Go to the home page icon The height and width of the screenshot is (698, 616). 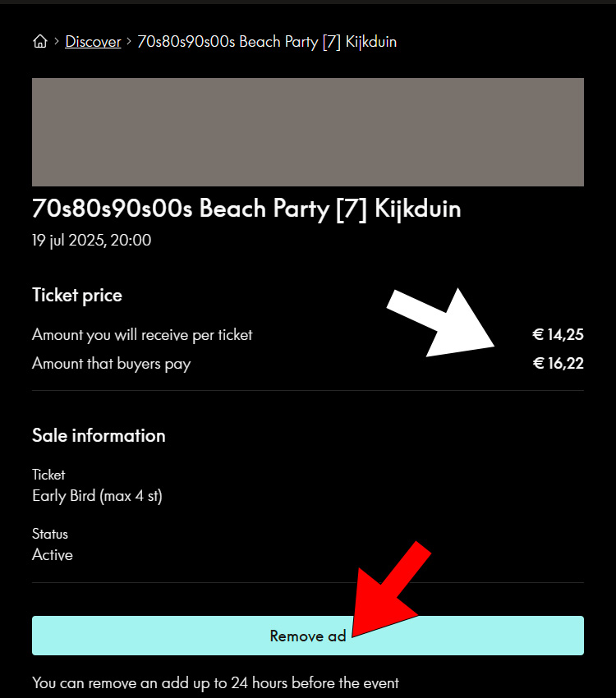point(40,41)
